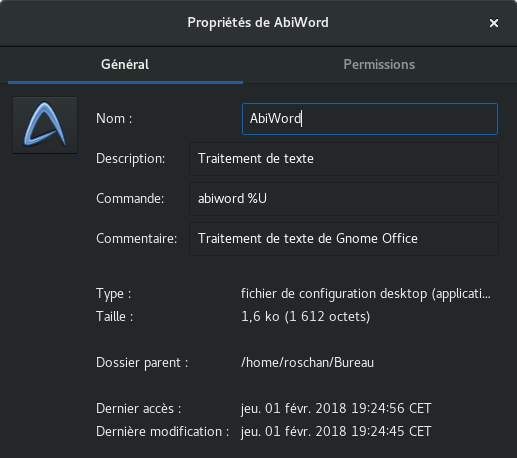Click the Dossier parent : label

(x=142, y=363)
